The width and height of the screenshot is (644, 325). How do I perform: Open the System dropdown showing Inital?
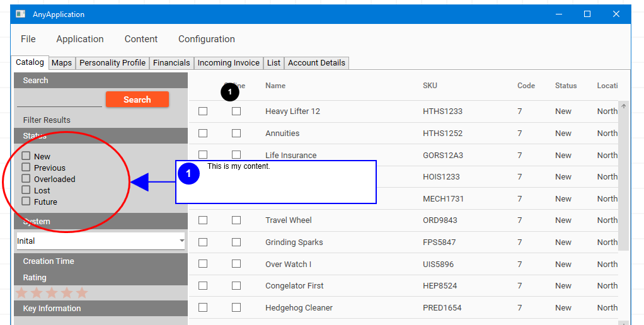(101, 241)
